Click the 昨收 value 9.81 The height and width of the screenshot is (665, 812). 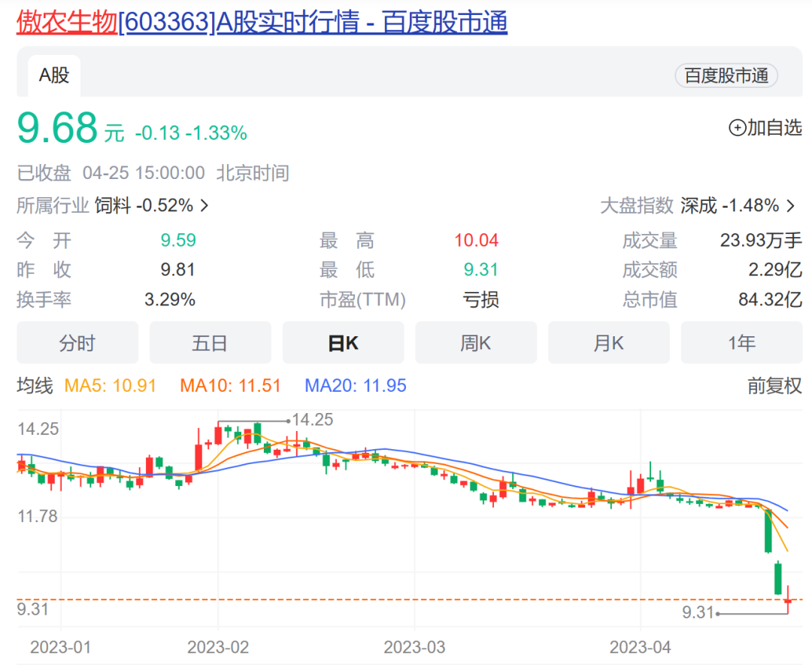(x=177, y=270)
